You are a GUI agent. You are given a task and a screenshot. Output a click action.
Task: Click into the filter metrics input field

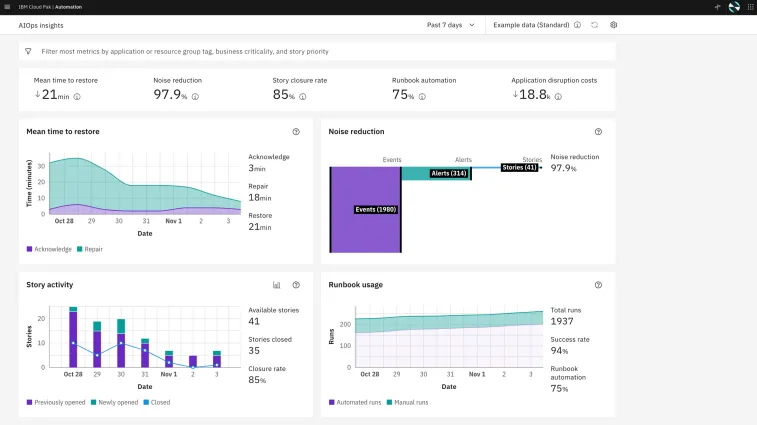pyautogui.click(x=300, y=51)
